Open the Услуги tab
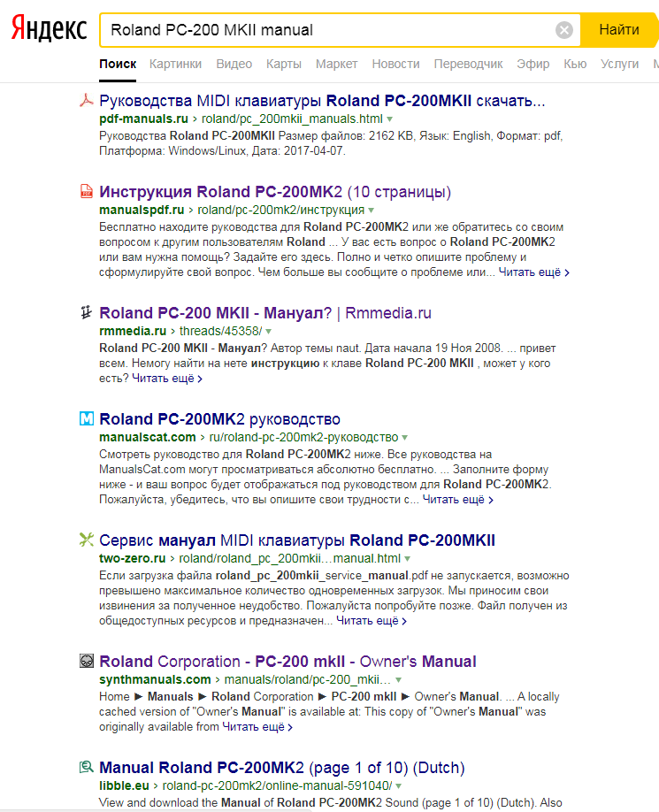The height and width of the screenshot is (812, 659). 620,65
